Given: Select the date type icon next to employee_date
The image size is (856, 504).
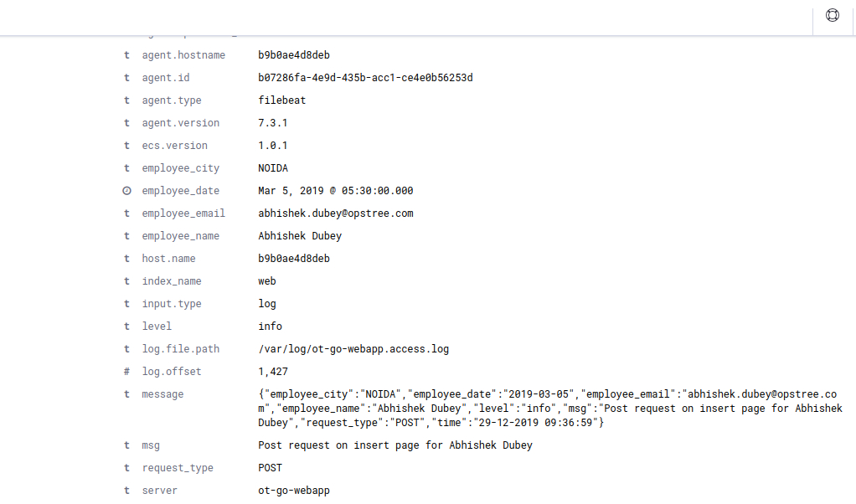Looking at the screenshot, I should point(126,190).
